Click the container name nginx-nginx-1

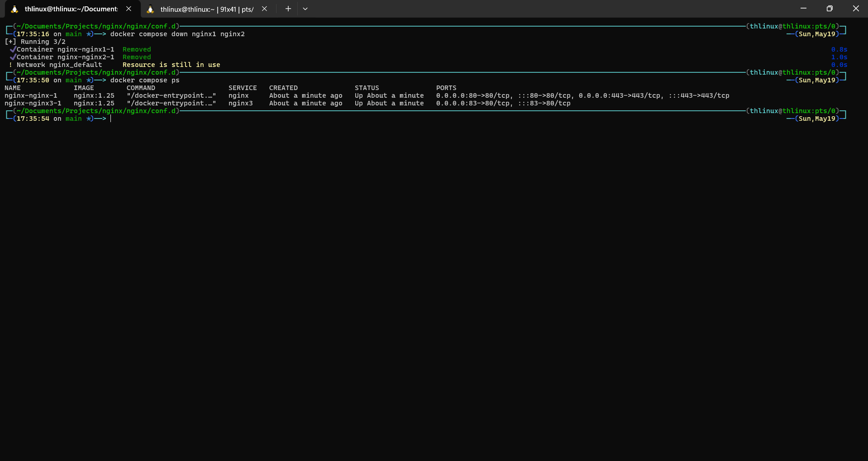pyautogui.click(x=31, y=95)
